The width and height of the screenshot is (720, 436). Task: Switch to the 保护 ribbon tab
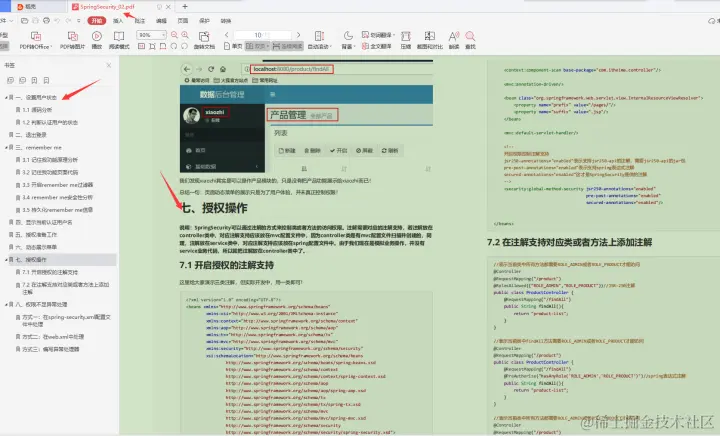[204, 21]
